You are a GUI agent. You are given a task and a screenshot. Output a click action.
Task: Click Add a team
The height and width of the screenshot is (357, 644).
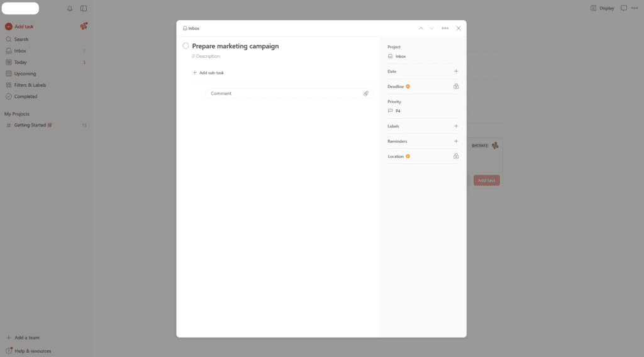click(23, 338)
